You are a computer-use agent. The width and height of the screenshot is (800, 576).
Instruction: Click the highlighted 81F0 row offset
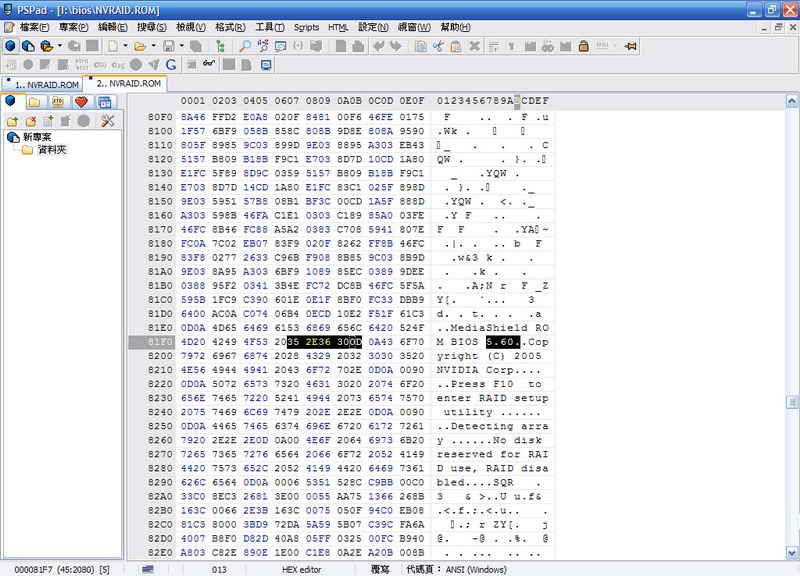tap(160, 342)
